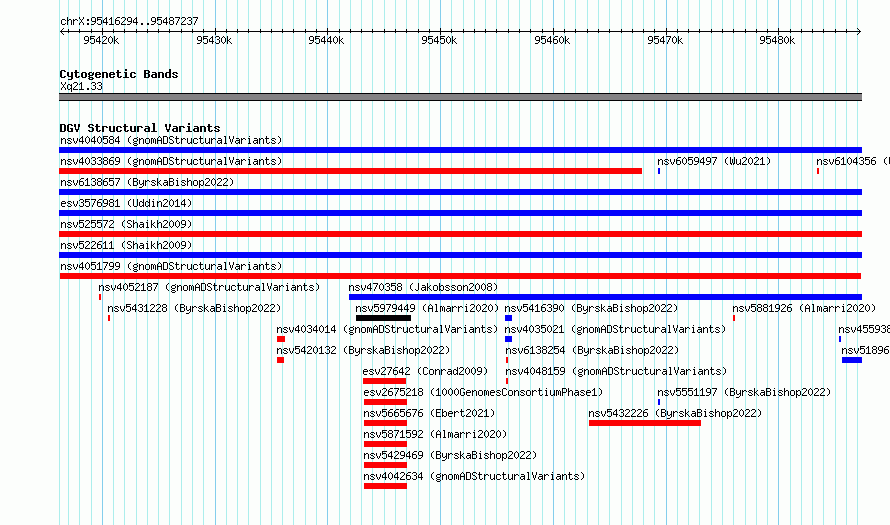Image resolution: width=890 pixels, height=525 pixels.
Task: Select the black bar under nsv5979449
Action: point(383,318)
